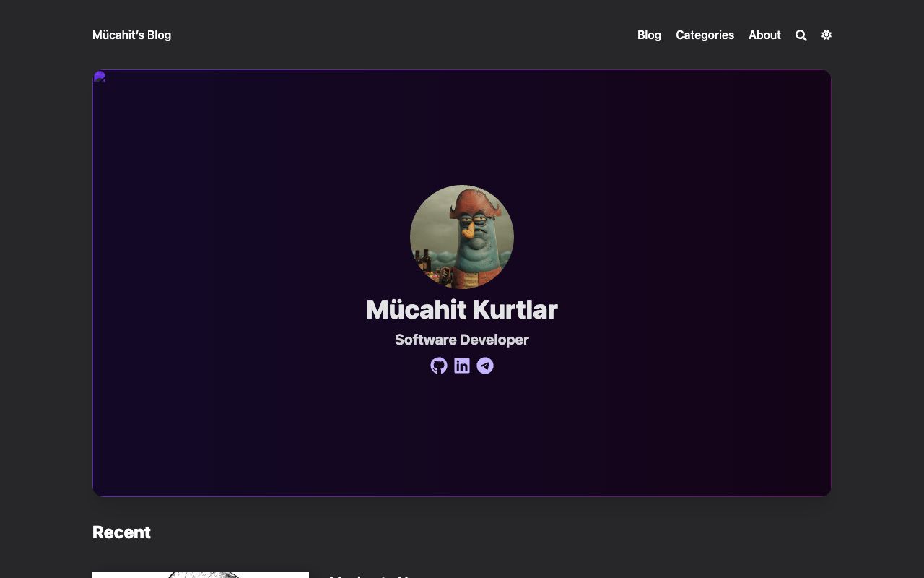Viewport: 924px width, 578px height.
Task: Visit the LinkedIn profile icon
Action: [462, 366]
